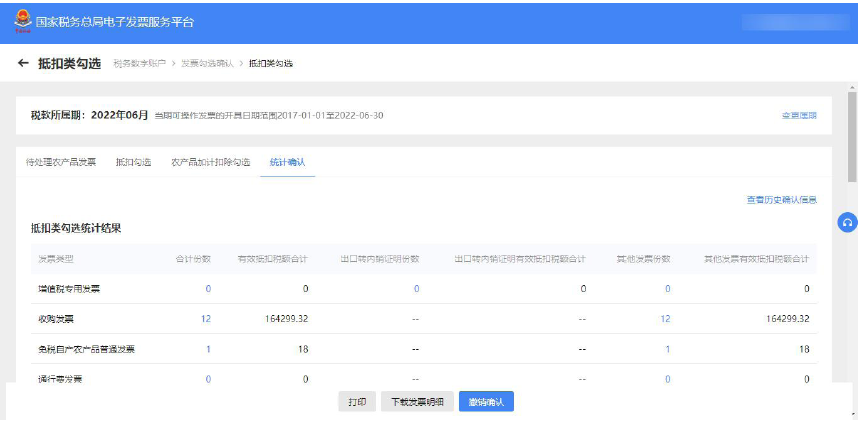859x428 pixels.
Task: Click the page's vertical scrollbar
Action: [851, 130]
